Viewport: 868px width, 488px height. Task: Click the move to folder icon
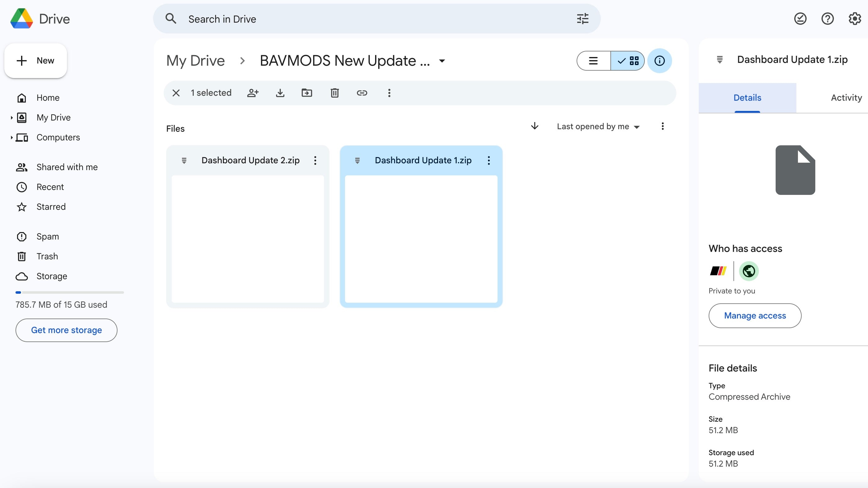307,93
